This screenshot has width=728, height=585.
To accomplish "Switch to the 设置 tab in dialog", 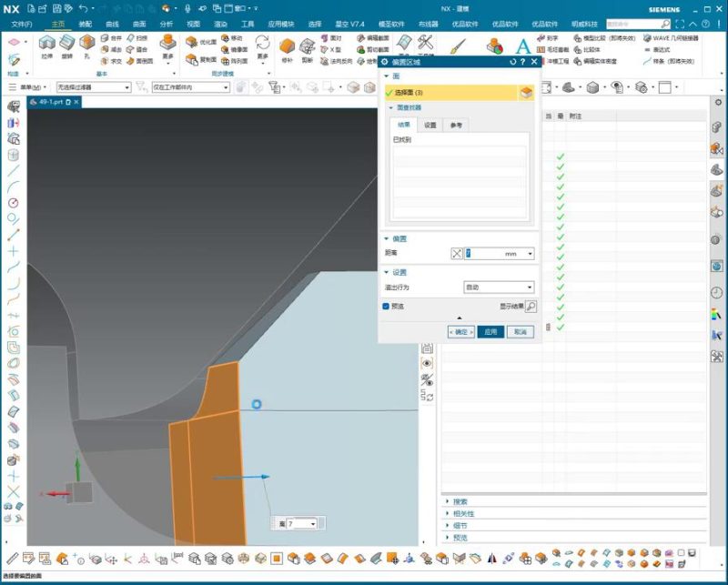I will coord(430,125).
